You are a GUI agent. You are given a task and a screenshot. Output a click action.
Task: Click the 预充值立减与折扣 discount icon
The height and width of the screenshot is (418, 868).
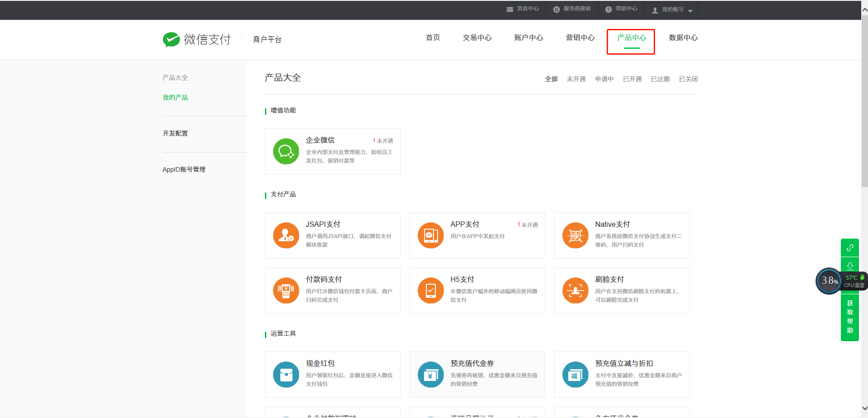575,375
